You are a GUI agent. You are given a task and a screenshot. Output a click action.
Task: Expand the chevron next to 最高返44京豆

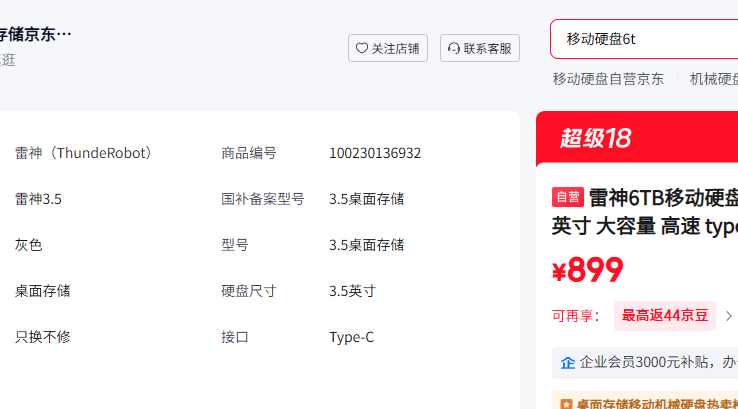(x=729, y=316)
